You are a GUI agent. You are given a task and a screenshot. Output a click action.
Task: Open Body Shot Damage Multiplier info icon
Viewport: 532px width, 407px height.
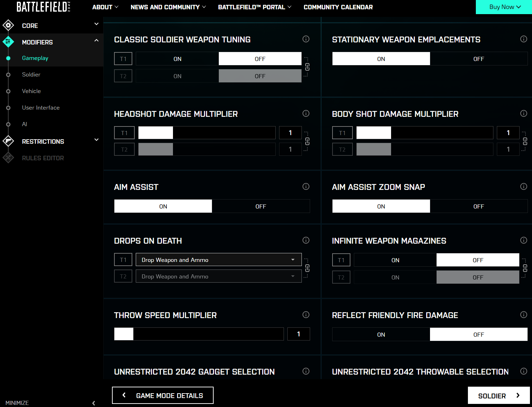pyautogui.click(x=524, y=113)
